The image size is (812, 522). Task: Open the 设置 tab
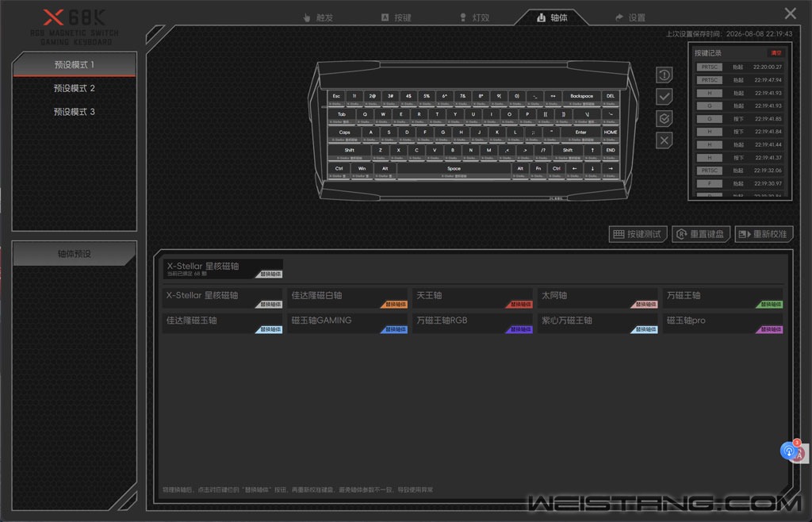pos(630,17)
